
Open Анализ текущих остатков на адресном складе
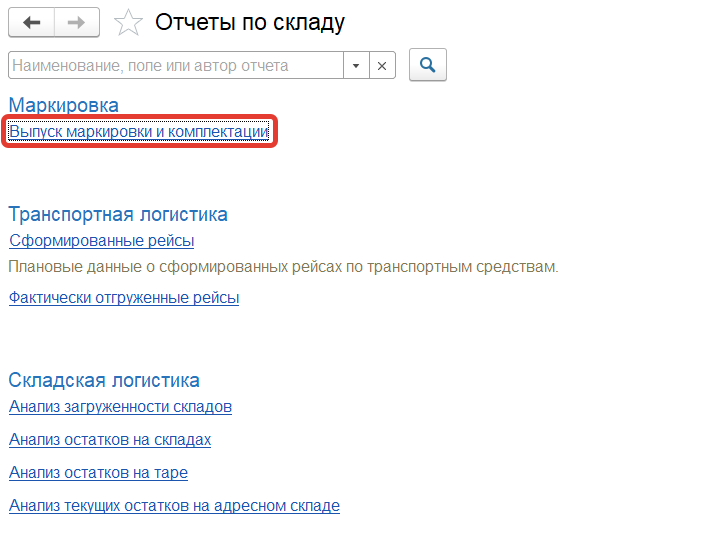[x=174, y=505]
